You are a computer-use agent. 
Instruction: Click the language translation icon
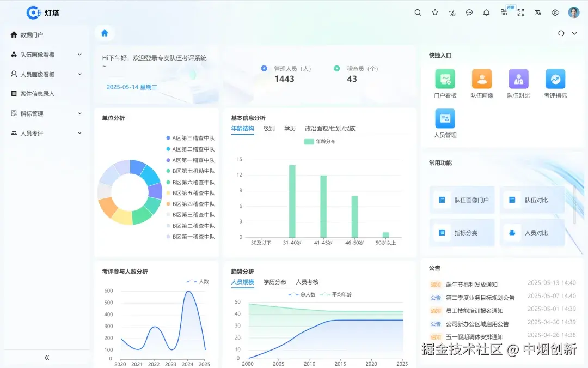tap(537, 12)
